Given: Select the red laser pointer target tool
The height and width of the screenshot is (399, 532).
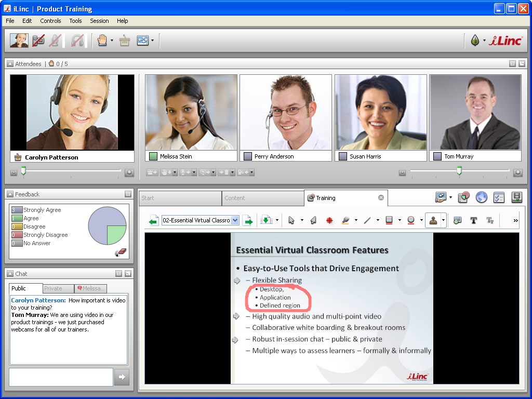Looking at the screenshot, I should (329, 220).
